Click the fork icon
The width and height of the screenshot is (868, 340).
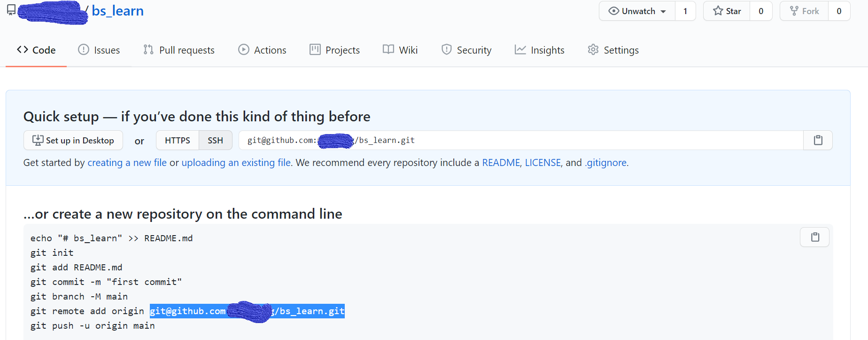(794, 11)
